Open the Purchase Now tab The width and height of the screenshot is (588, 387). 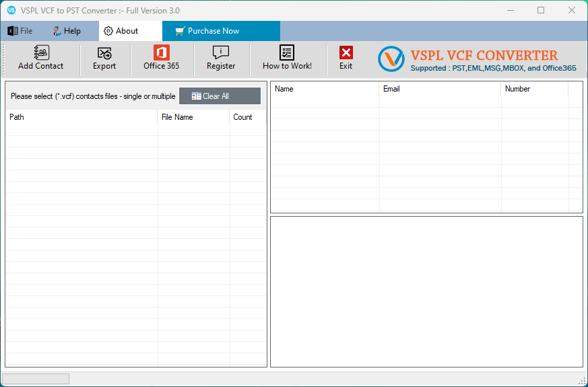[x=221, y=31]
